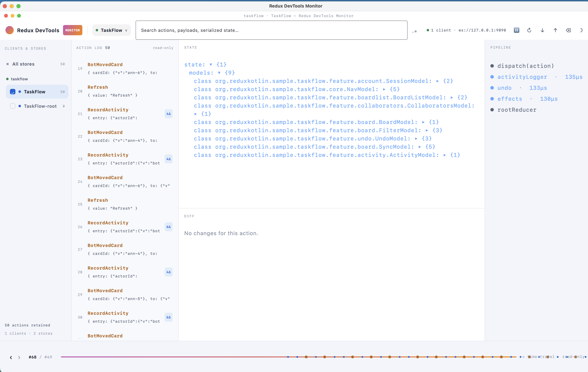Expand the NavModel node

384,89
